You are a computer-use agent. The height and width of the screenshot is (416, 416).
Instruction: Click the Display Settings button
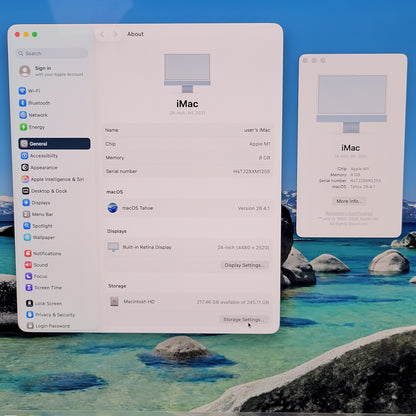(x=244, y=265)
